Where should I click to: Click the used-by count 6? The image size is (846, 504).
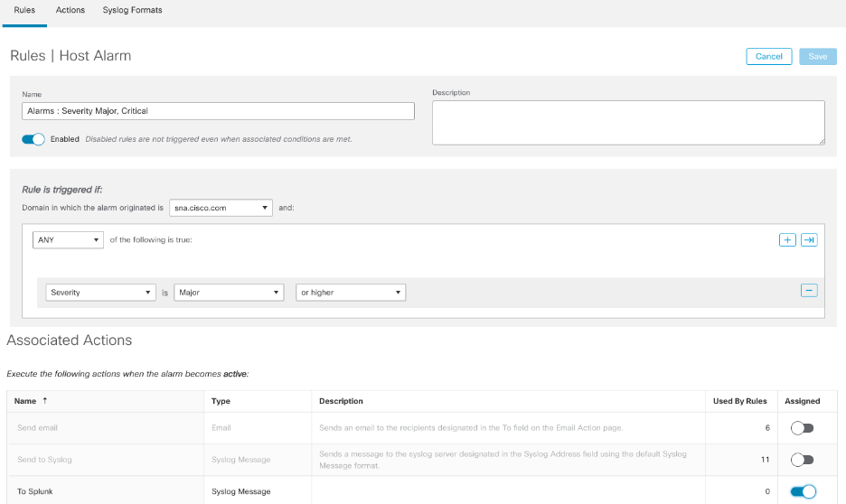click(767, 428)
